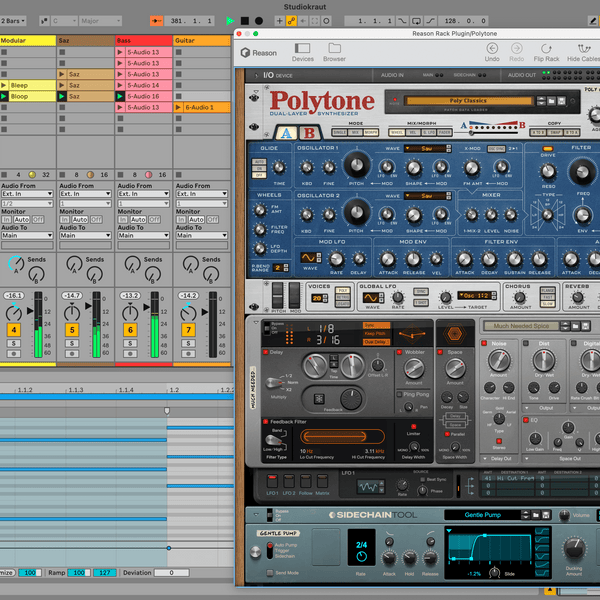Stop playback using the stop button
The image size is (600, 600).
pyautogui.click(x=245, y=21)
